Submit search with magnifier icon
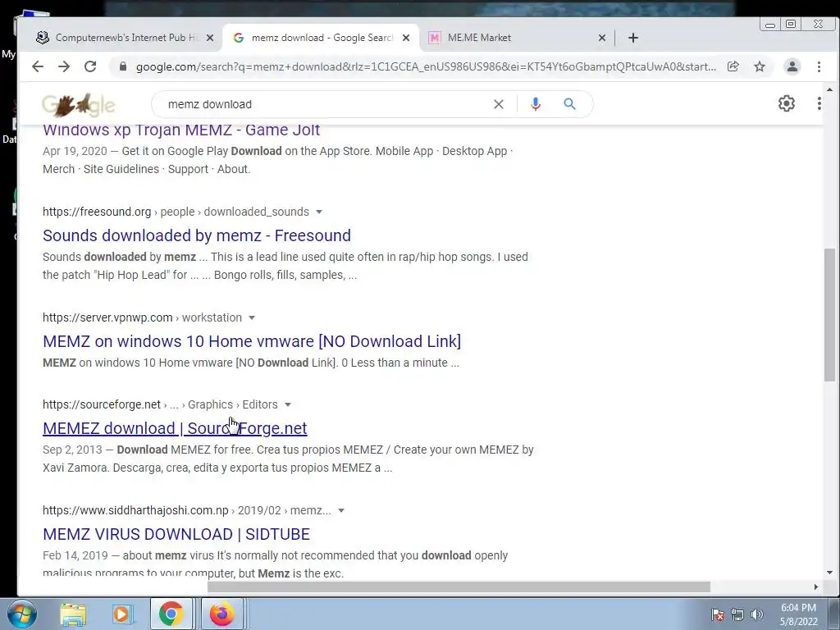 click(569, 104)
